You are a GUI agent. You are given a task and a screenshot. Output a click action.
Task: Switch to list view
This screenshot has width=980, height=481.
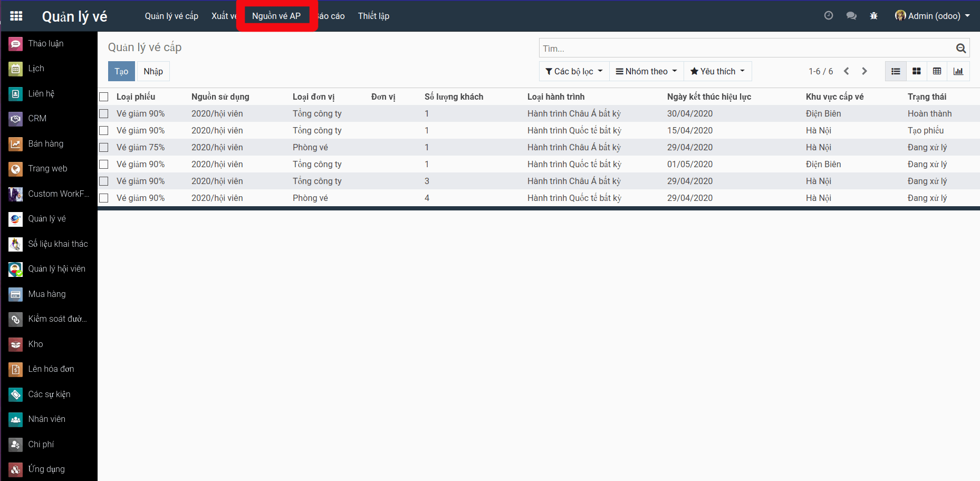[896, 71]
